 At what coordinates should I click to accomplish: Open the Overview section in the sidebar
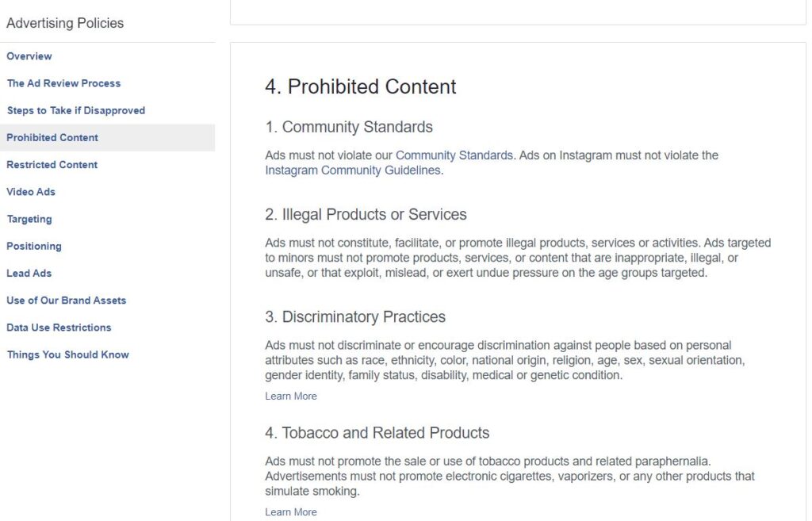pyautogui.click(x=29, y=56)
